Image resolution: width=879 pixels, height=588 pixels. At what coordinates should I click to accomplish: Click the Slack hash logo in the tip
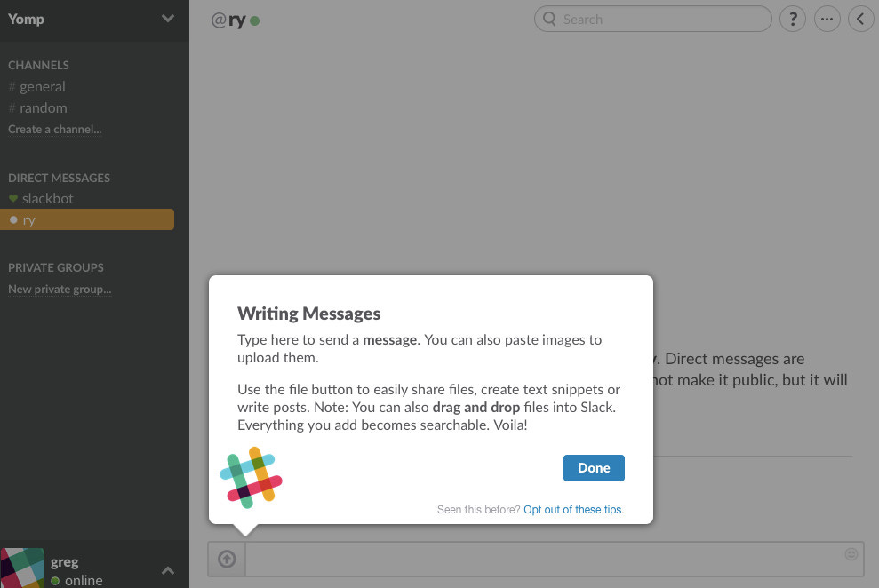[x=251, y=477]
